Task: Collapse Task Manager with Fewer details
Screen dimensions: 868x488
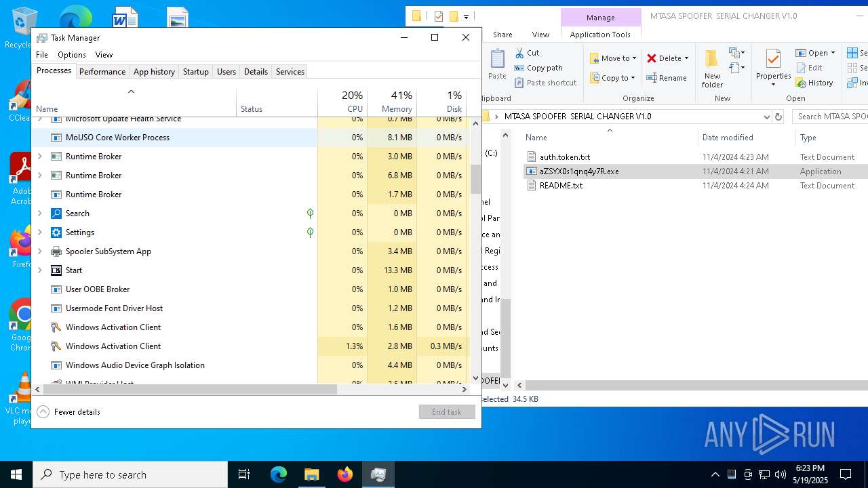Action: (x=68, y=412)
